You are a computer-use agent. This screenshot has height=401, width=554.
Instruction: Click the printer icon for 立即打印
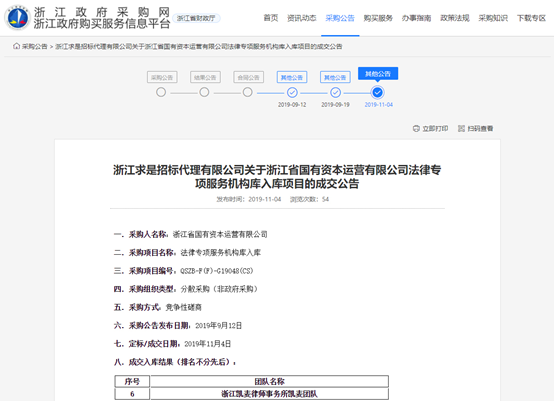416,129
